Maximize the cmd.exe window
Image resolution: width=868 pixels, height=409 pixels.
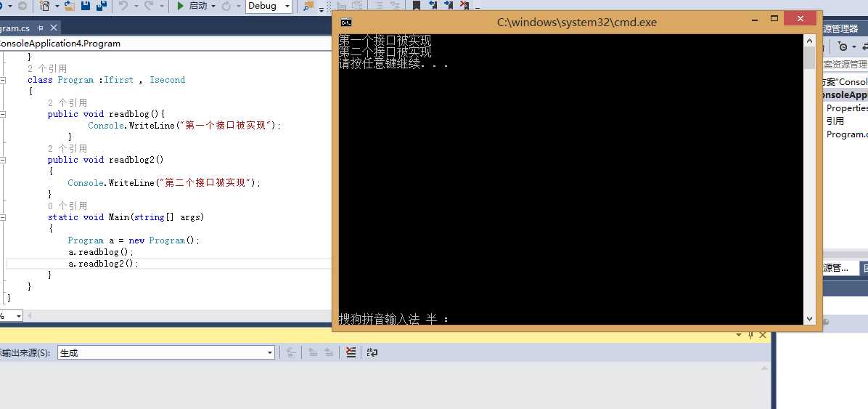tap(774, 19)
